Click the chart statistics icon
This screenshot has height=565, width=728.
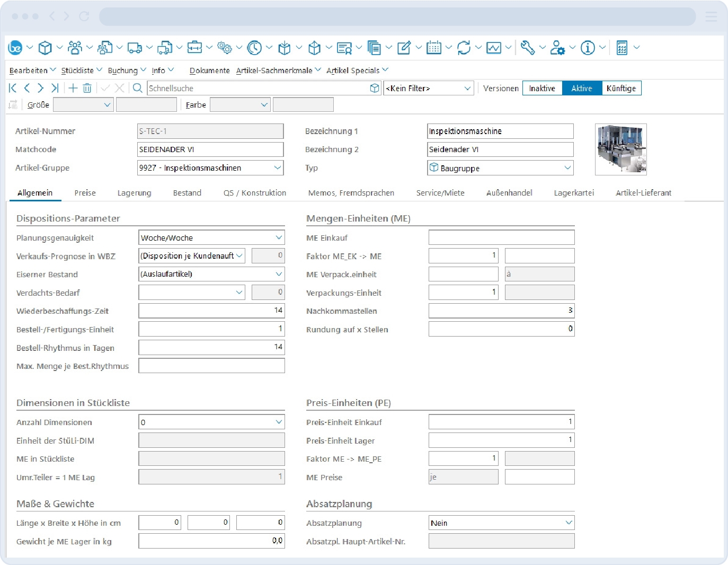494,48
